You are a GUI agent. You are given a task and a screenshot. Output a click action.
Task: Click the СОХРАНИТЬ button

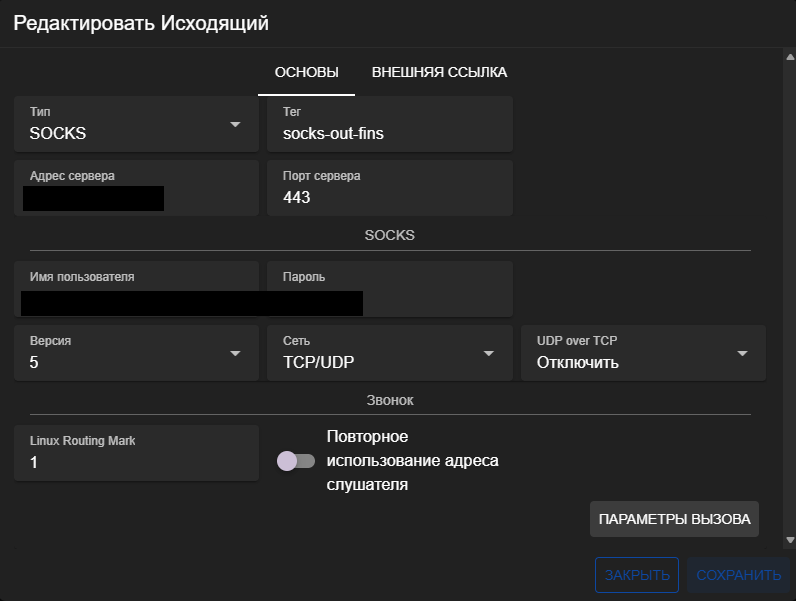(738, 575)
